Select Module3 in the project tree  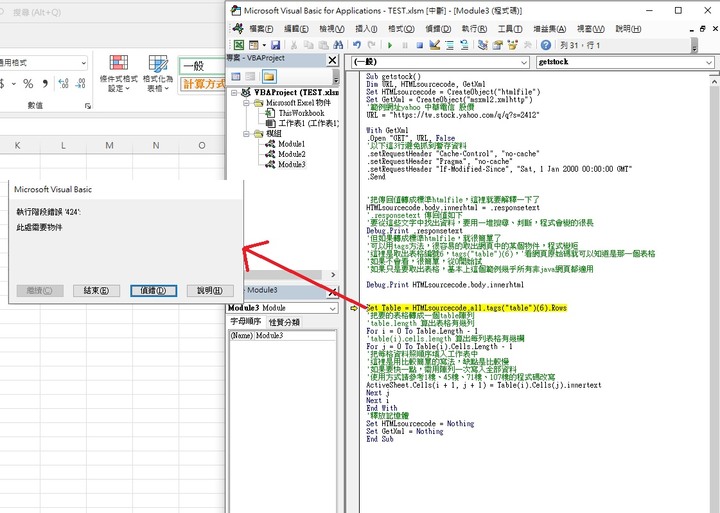pyautogui.click(x=292, y=164)
